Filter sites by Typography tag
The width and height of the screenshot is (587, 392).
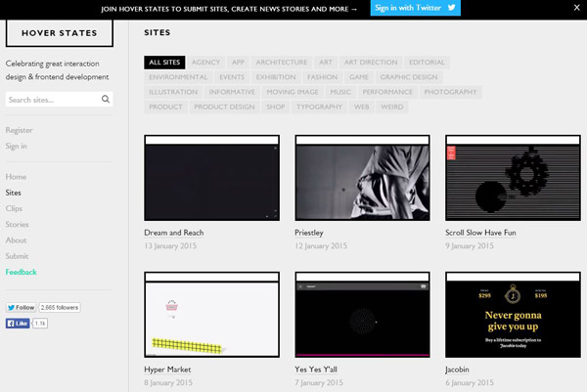[320, 107]
